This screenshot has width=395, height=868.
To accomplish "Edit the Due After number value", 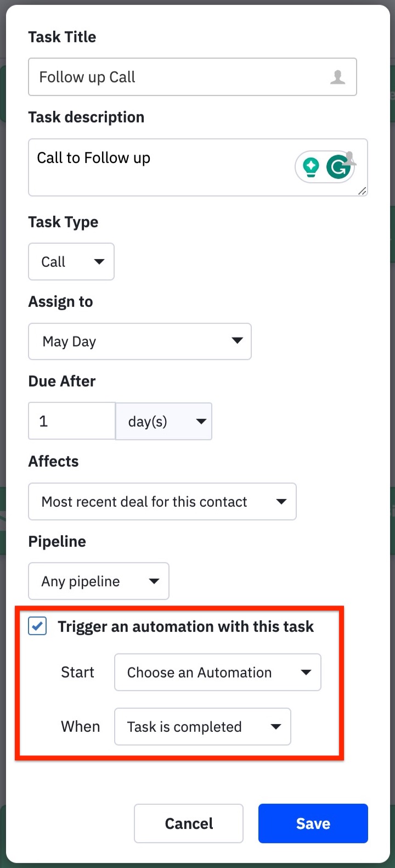I will pos(71,421).
